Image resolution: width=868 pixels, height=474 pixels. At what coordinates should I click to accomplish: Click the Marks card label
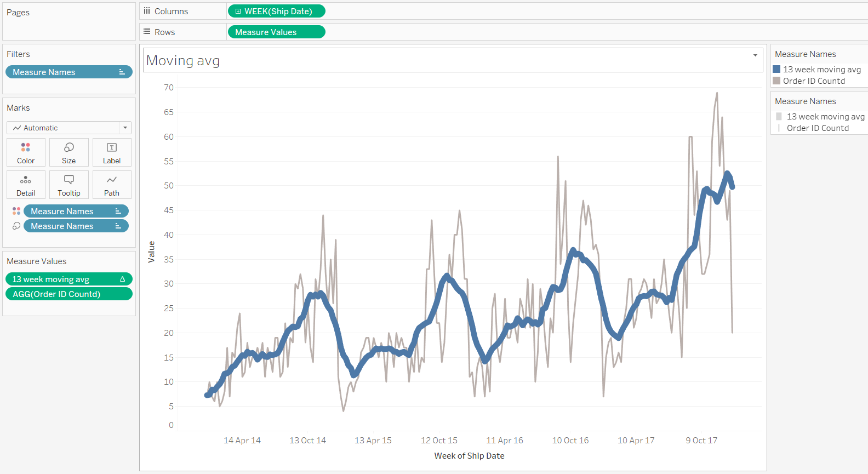(18, 108)
